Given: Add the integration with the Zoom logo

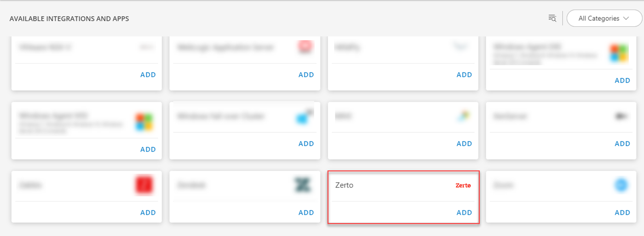Looking at the screenshot, I should pos(622,212).
